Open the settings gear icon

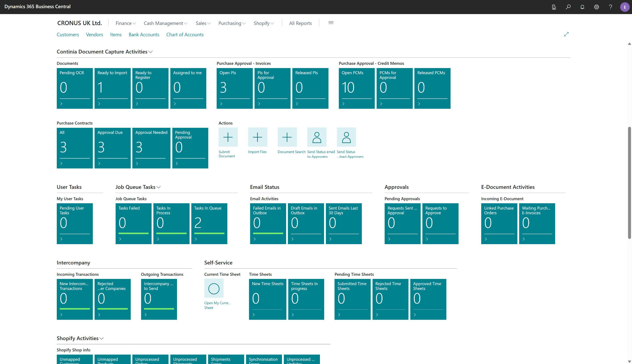pyautogui.click(x=596, y=7)
